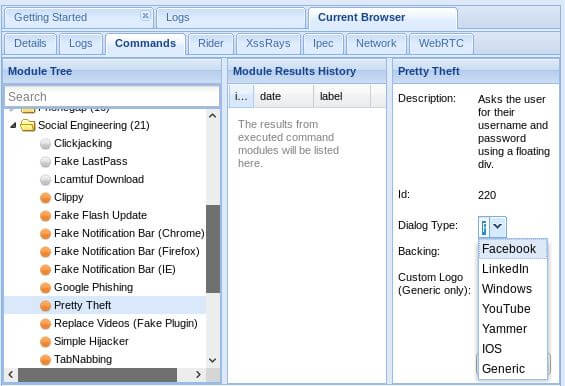Click the orange Clippy module indicator icon
565x386 pixels.
[45, 198]
